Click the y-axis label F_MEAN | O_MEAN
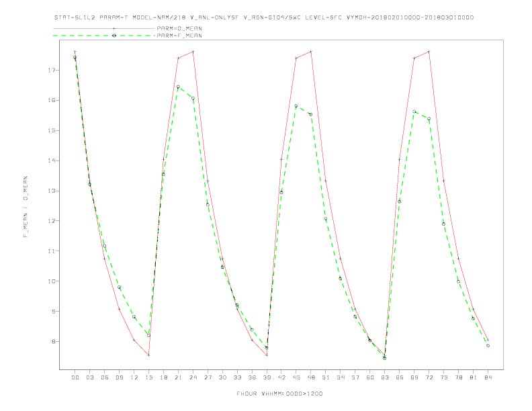The image size is (532, 411). (x=26, y=207)
